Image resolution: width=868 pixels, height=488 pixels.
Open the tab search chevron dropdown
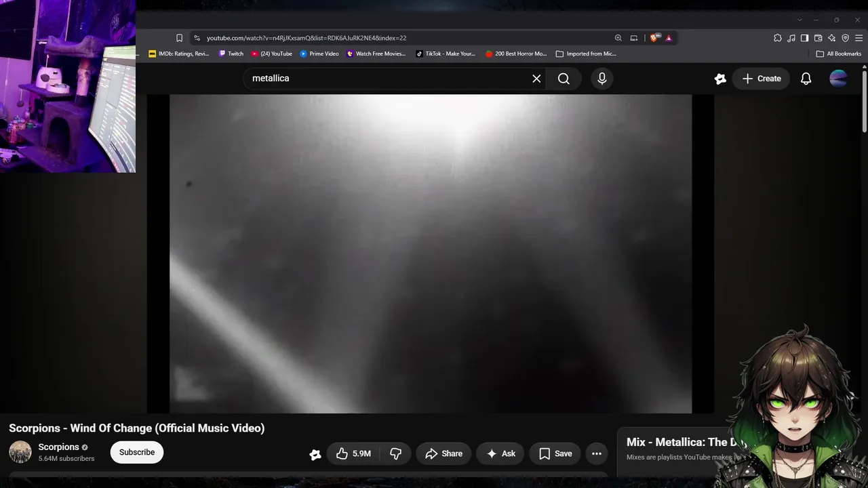[800, 20]
